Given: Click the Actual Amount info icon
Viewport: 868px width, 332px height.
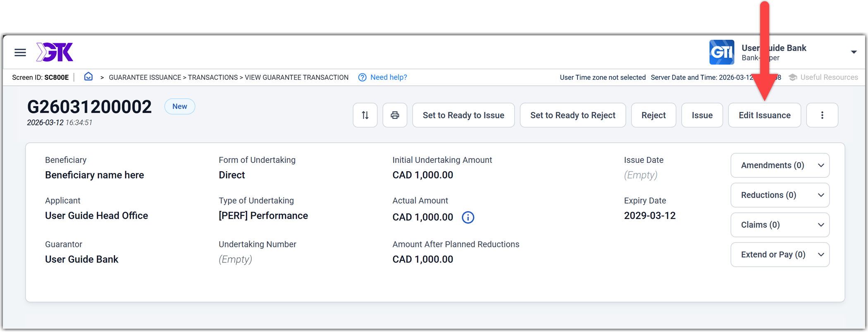Looking at the screenshot, I should coord(468,217).
